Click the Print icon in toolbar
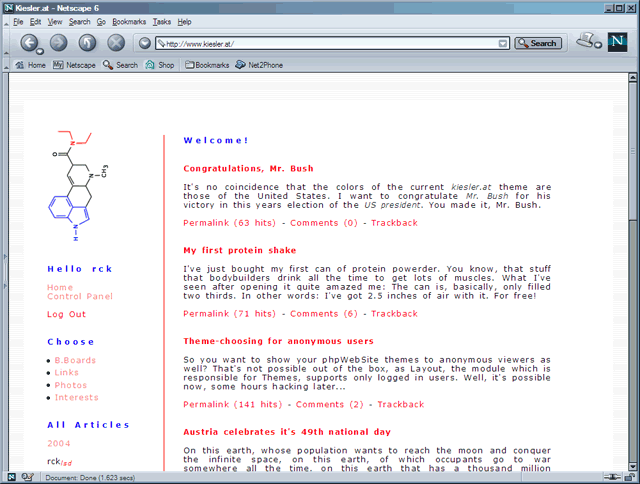Viewport: 640px width, 484px height. 586,42
